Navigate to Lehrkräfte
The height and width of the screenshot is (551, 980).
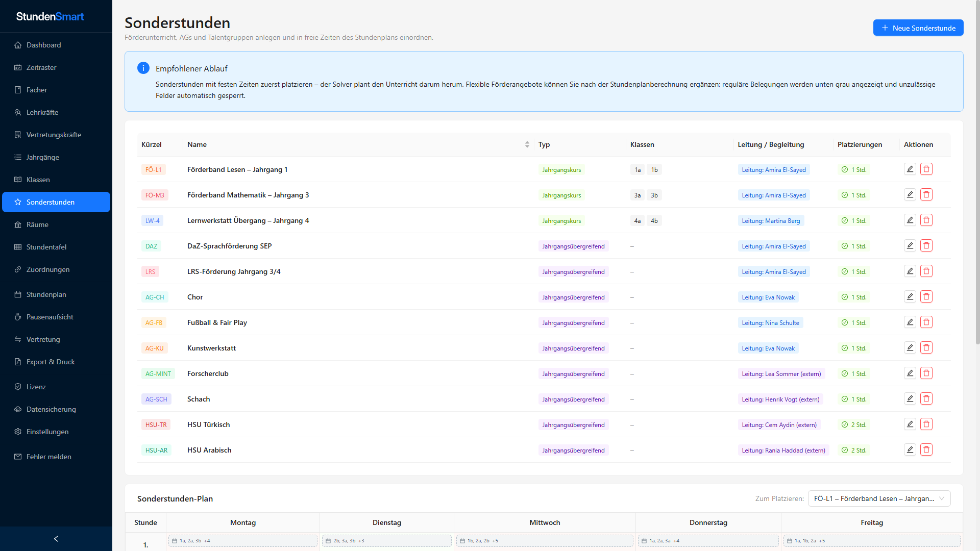(56, 112)
